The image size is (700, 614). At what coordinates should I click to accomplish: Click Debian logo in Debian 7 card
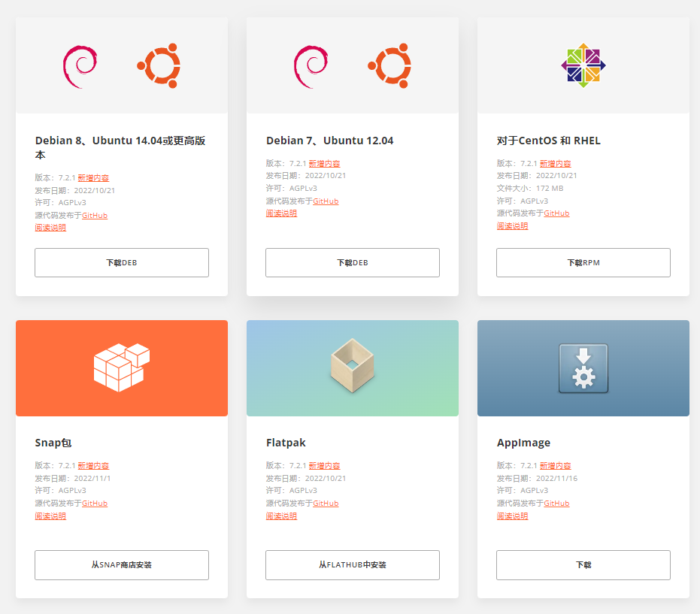(x=311, y=66)
